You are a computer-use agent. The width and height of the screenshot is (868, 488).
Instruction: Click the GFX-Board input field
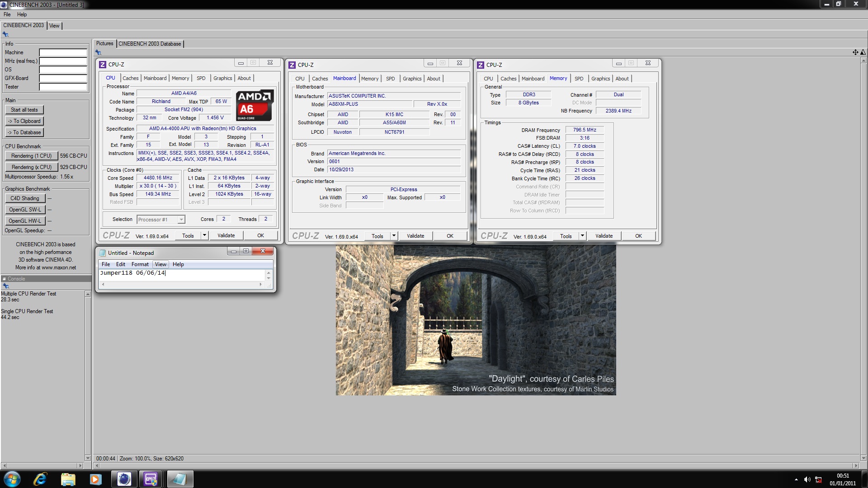[63, 78]
